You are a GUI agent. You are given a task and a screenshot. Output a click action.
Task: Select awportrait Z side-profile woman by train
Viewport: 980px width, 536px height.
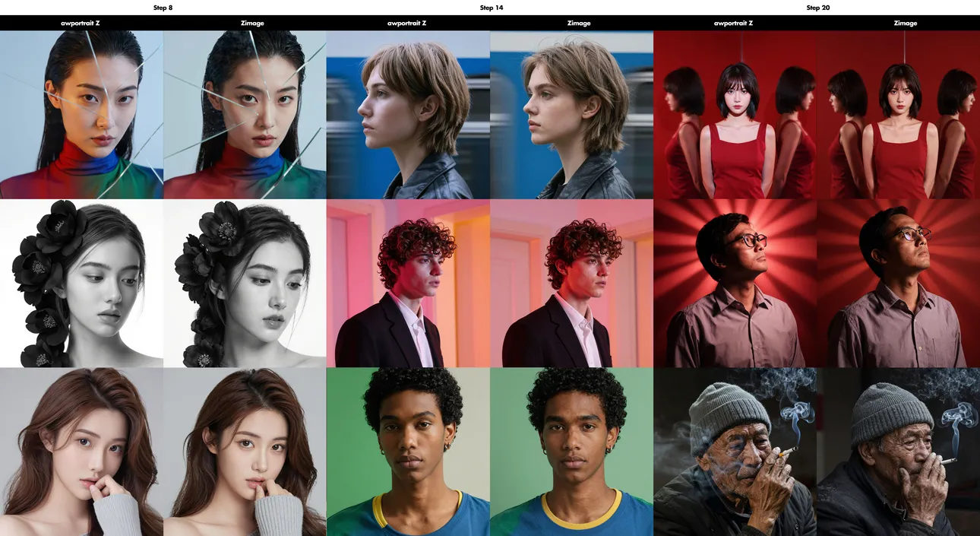click(408, 115)
